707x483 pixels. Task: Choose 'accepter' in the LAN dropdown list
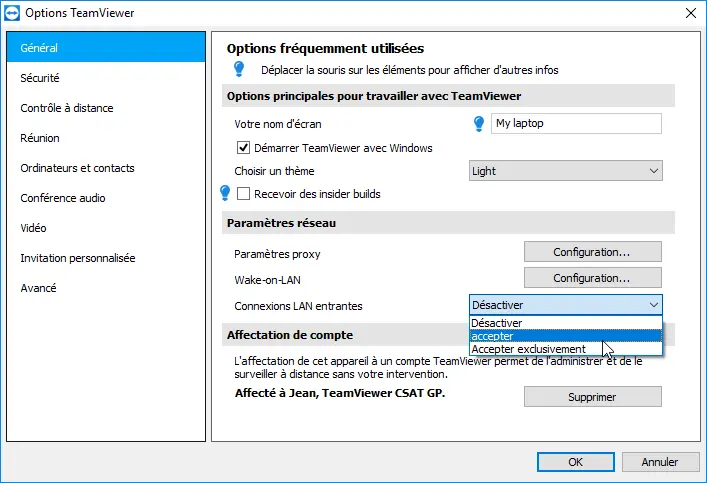tap(565, 336)
